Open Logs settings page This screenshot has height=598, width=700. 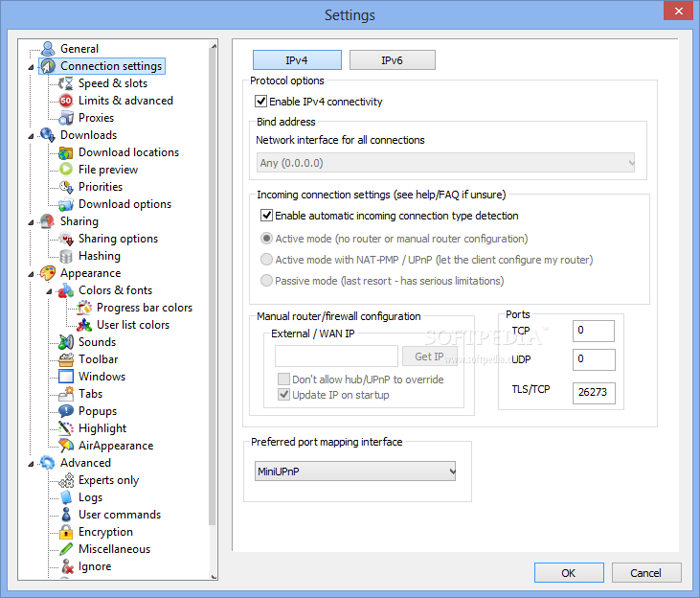[x=90, y=497]
